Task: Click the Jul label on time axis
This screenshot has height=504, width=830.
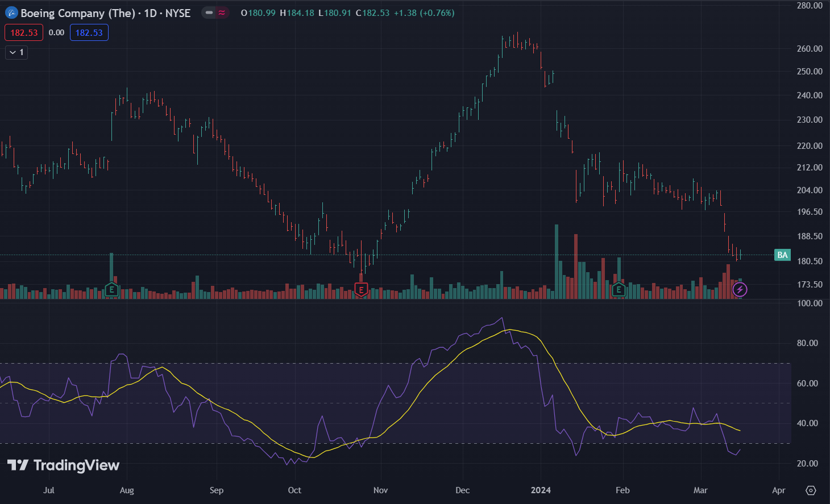Action: point(49,490)
